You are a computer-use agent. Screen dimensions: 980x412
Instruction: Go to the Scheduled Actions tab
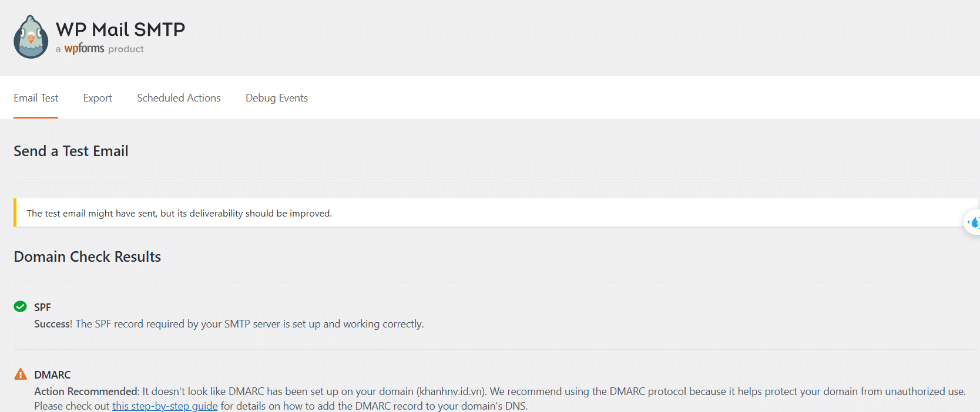(179, 98)
